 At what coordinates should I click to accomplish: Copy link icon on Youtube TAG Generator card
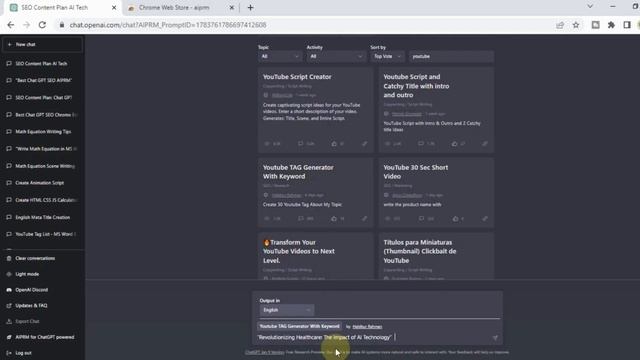(x=364, y=219)
